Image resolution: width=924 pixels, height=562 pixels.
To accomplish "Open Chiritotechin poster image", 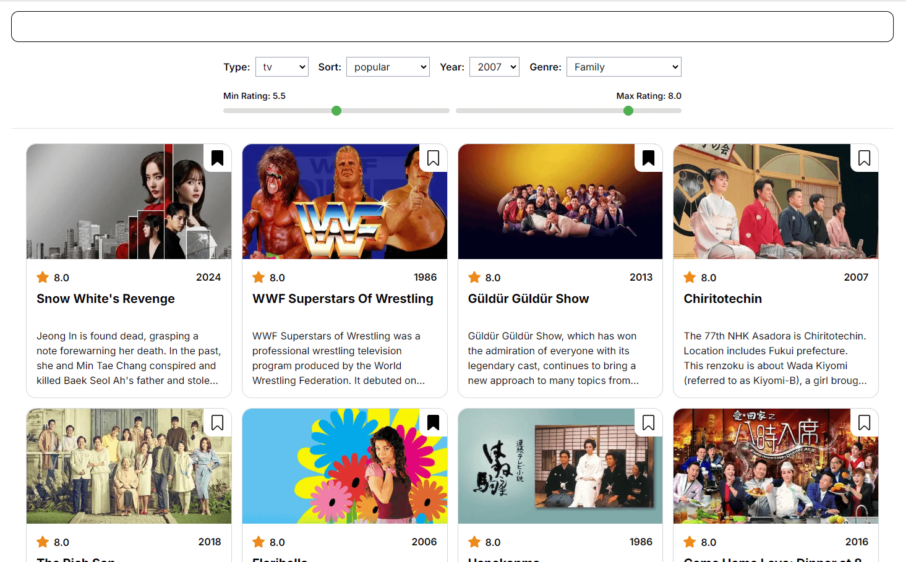I will (776, 202).
